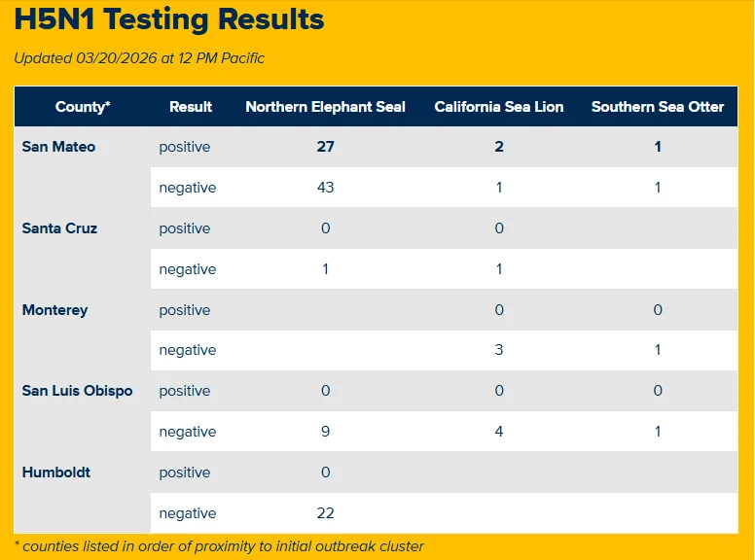Click San Mateo's positive result label

coord(185,147)
